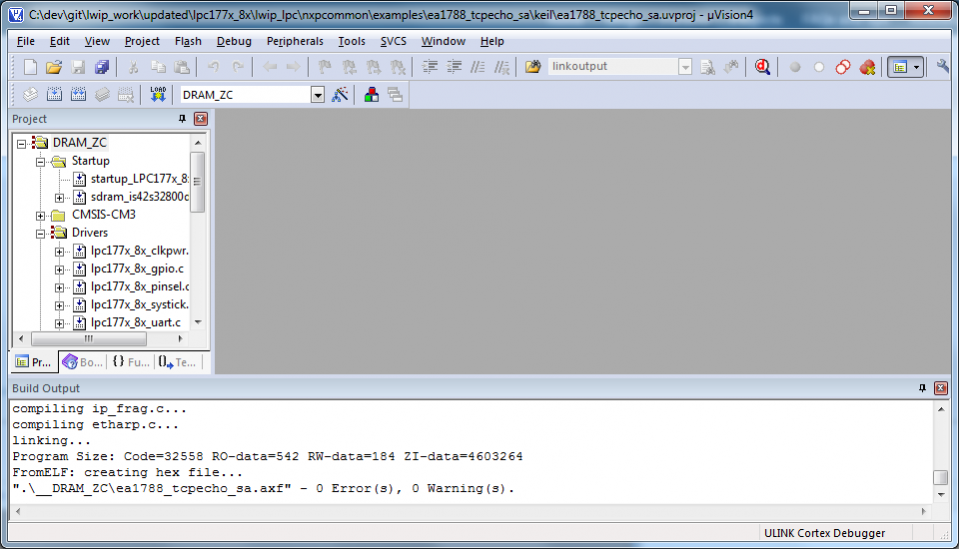This screenshot has height=549, width=959.
Task: Close the Build Output panel
Action: pos(941,388)
